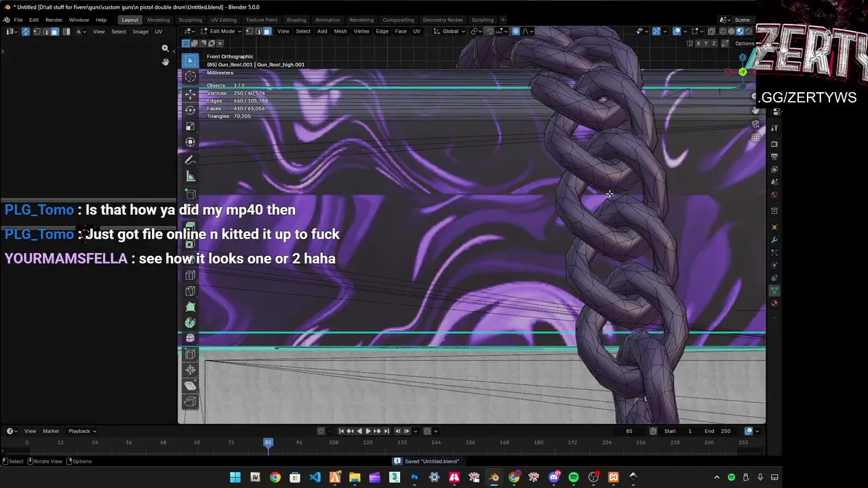Switch viewport to perspective/orthographic grid button
This screenshot has height=488, width=868.
pos(755,138)
